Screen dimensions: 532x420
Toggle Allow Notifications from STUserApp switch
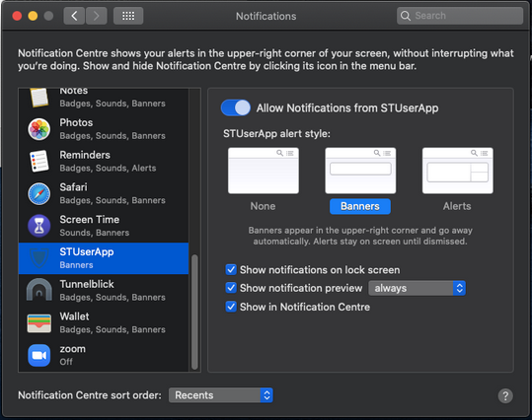click(x=236, y=108)
